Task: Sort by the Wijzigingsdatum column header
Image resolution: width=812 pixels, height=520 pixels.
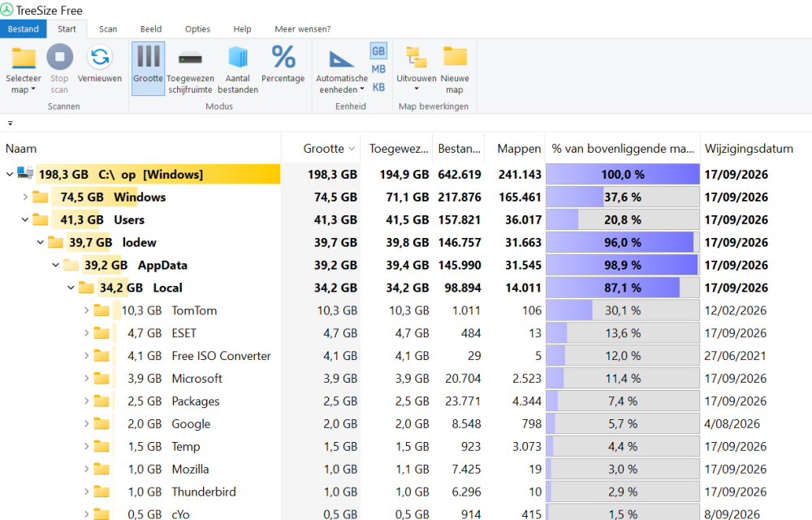Action: [x=756, y=149]
